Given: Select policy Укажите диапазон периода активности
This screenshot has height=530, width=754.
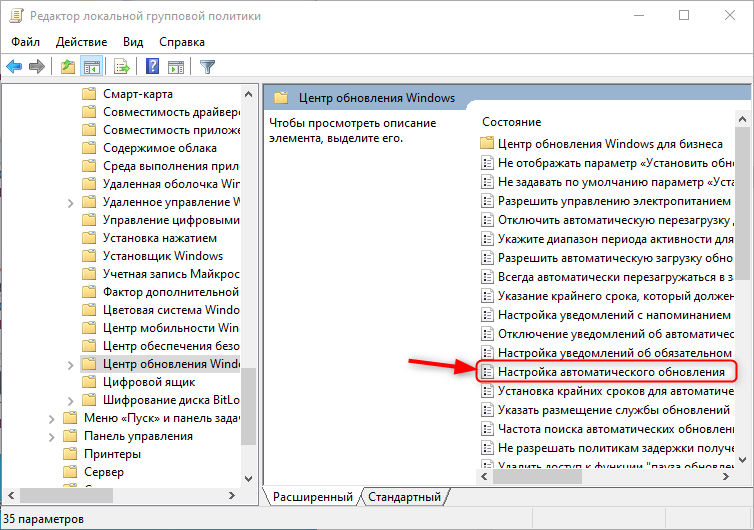Looking at the screenshot, I should point(607,239).
